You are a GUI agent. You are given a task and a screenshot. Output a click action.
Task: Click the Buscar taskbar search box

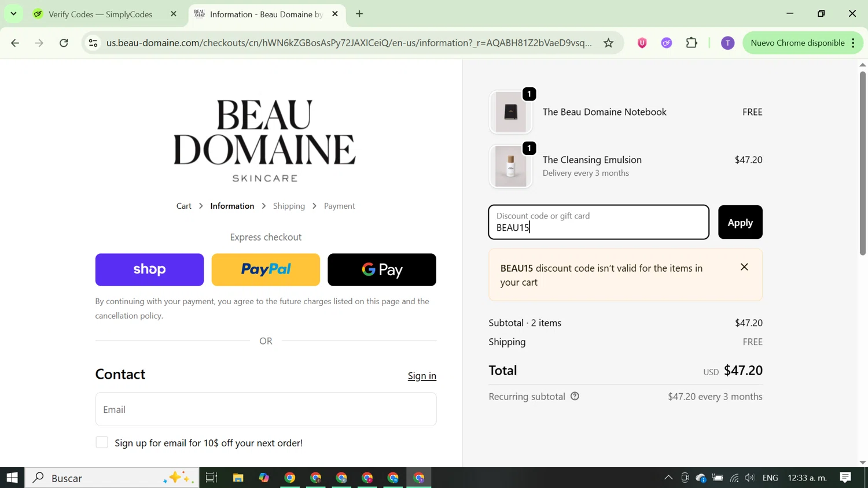112,478
